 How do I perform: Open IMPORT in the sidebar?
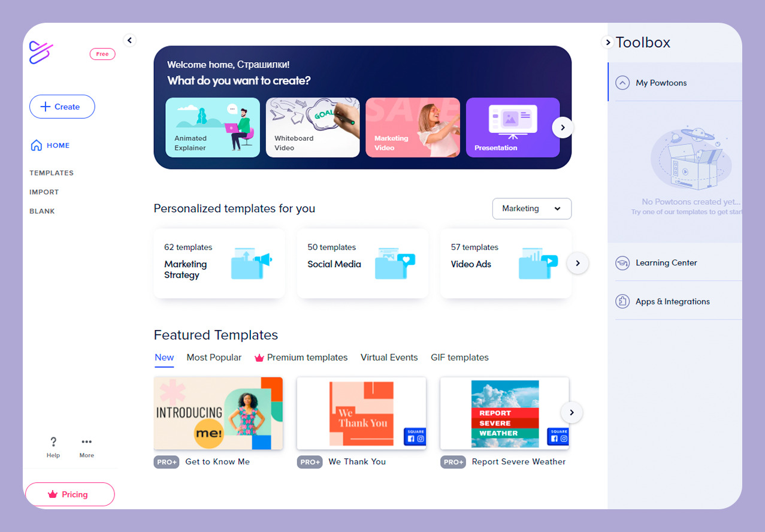(x=44, y=192)
